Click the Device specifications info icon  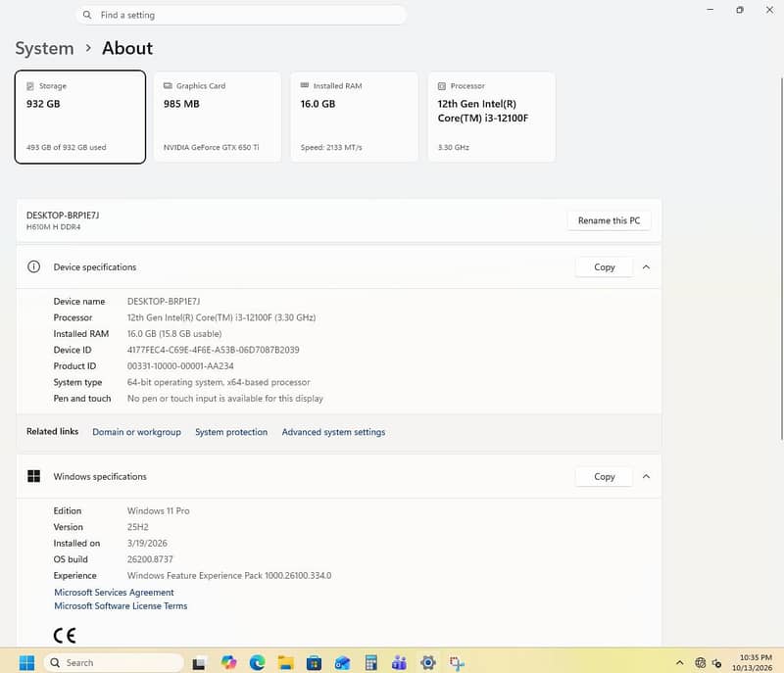click(x=33, y=266)
